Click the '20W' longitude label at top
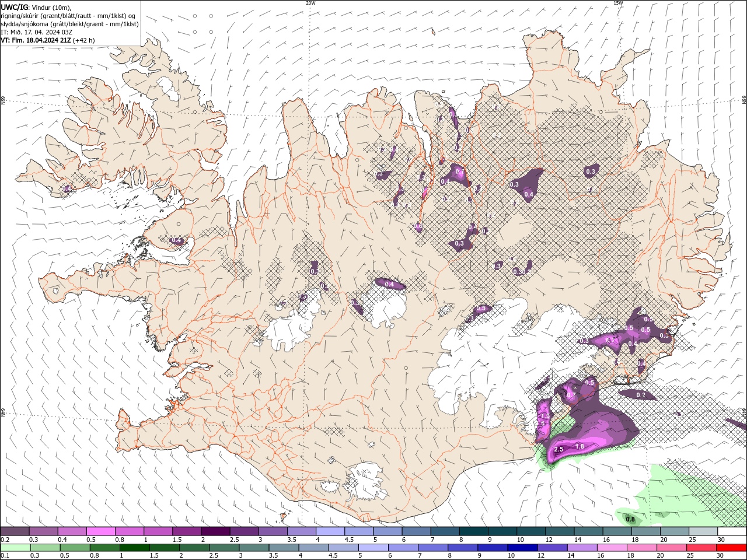 tap(310, 3)
